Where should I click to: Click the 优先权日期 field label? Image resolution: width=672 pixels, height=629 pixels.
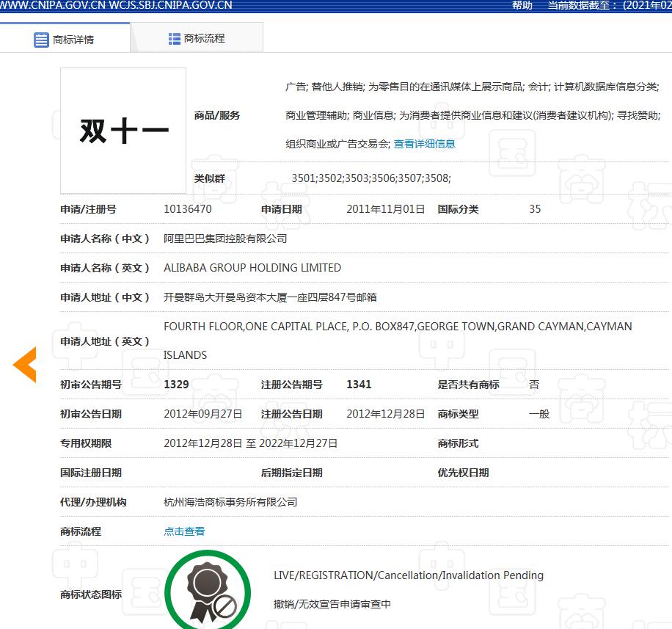click(464, 473)
